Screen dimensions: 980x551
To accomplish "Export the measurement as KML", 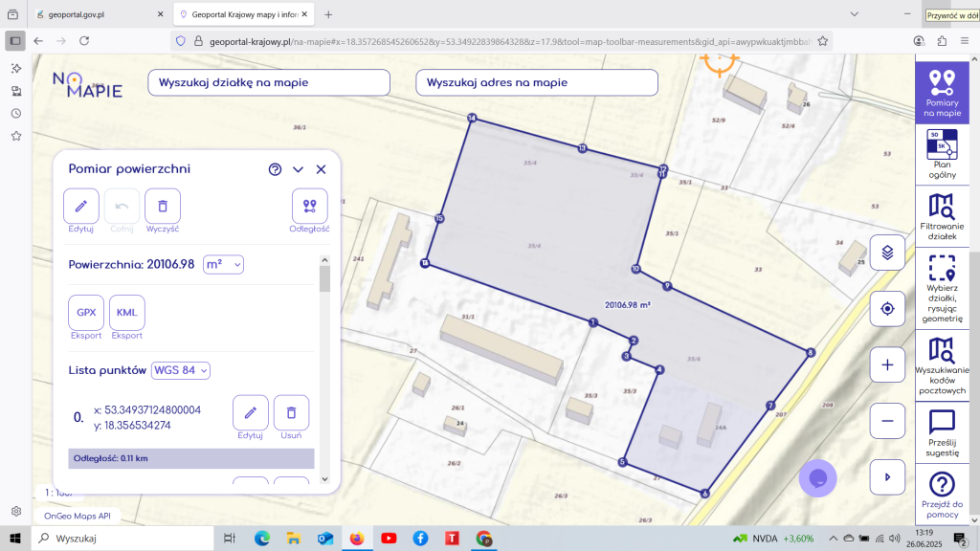I will click(x=126, y=313).
